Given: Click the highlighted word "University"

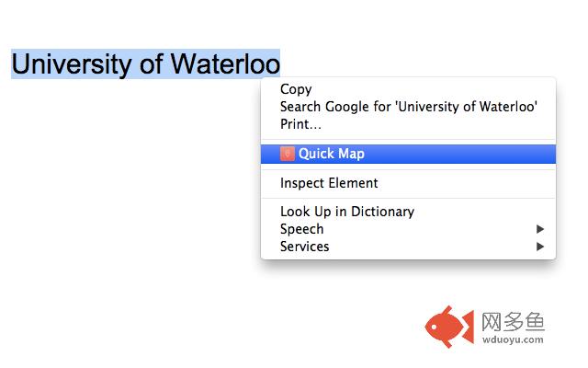Looking at the screenshot, I should tap(70, 64).
